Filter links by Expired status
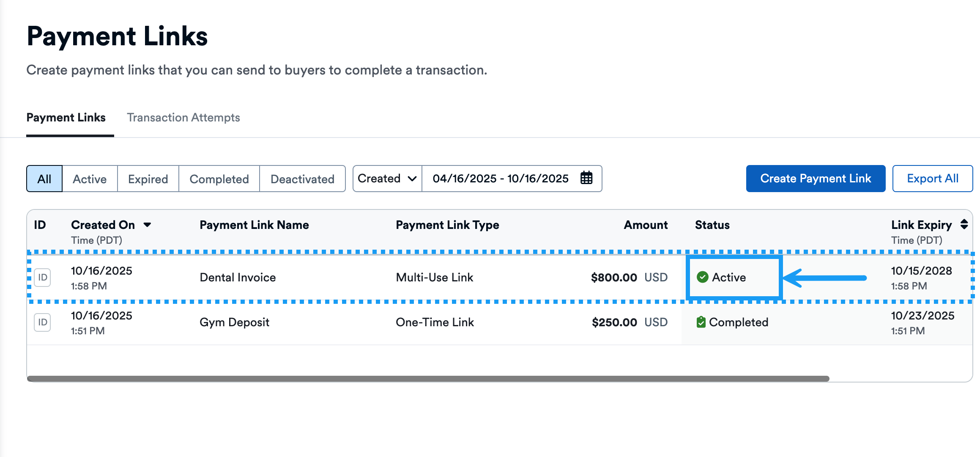Image resolution: width=980 pixels, height=457 pixels. pyautogui.click(x=148, y=179)
